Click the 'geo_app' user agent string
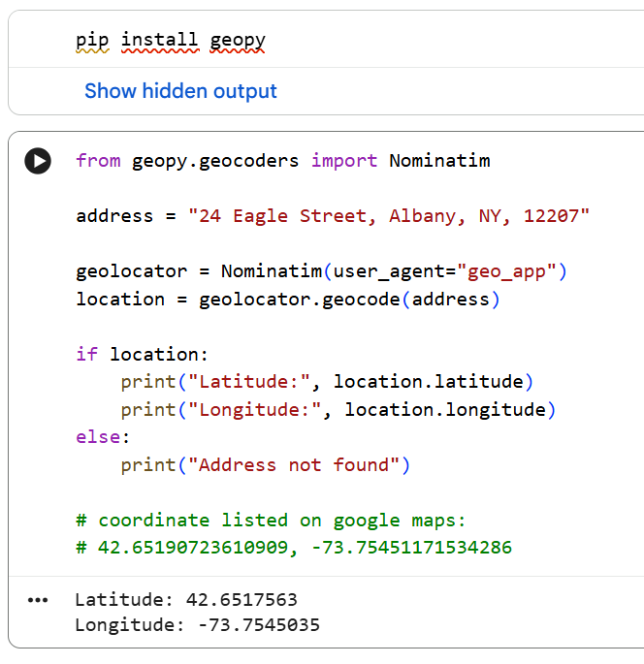The height and width of the screenshot is (664, 644). [x=506, y=271]
